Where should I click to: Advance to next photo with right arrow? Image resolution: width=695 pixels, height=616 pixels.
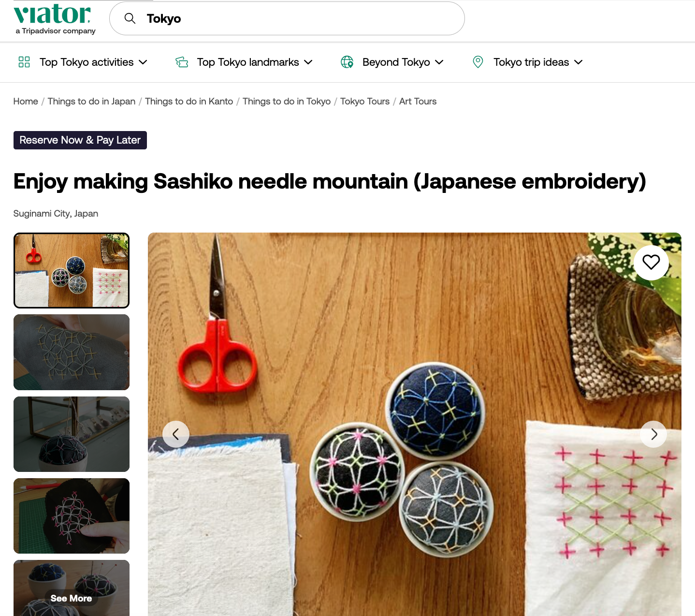653,434
